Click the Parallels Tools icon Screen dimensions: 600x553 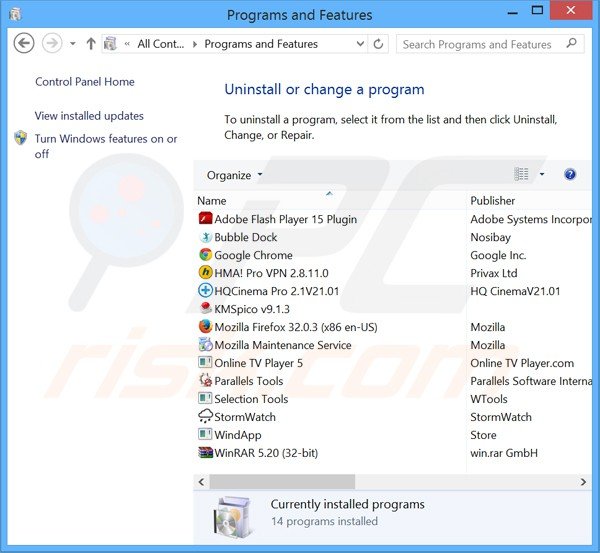(x=205, y=380)
